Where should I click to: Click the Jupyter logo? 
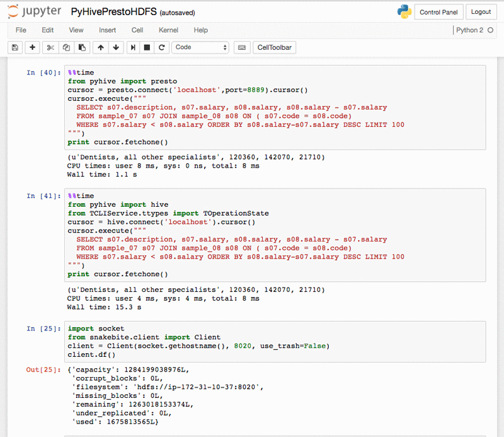(35, 11)
